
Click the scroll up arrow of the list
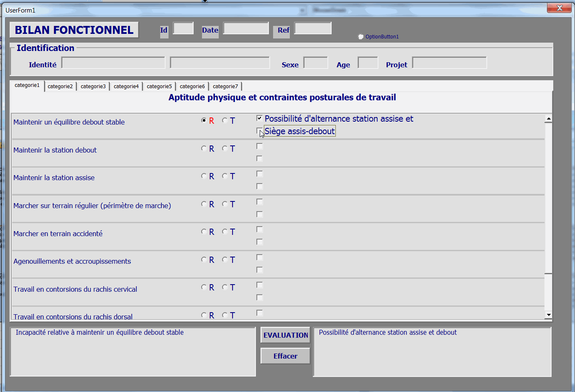(548, 119)
